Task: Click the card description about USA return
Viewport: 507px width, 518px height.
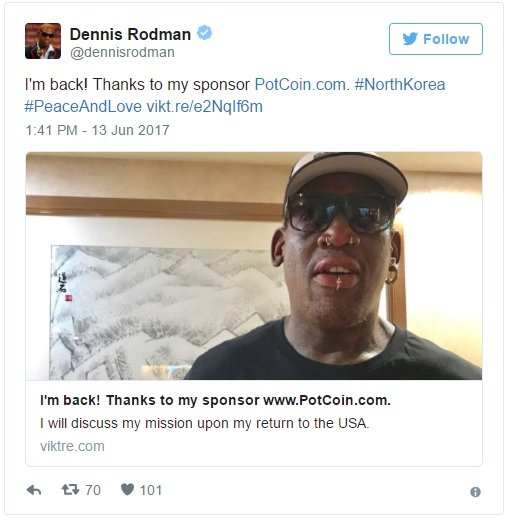Action: [205, 423]
